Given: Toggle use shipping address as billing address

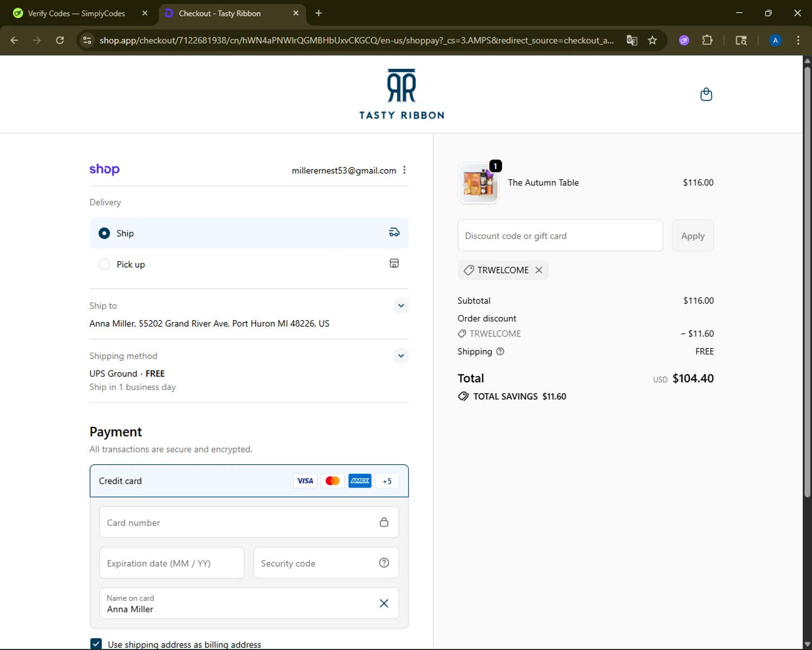Looking at the screenshot, I should (x=96, y=643).
